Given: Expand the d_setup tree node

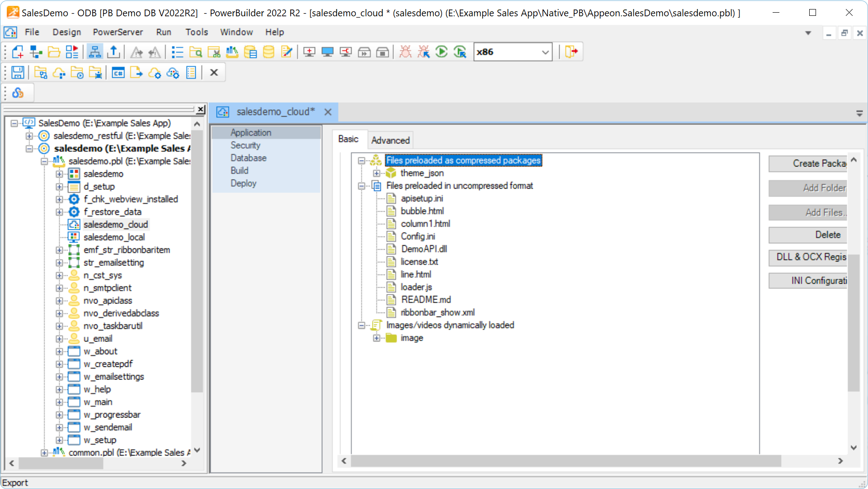Looking at the screenshot, I should coord(59,186).
